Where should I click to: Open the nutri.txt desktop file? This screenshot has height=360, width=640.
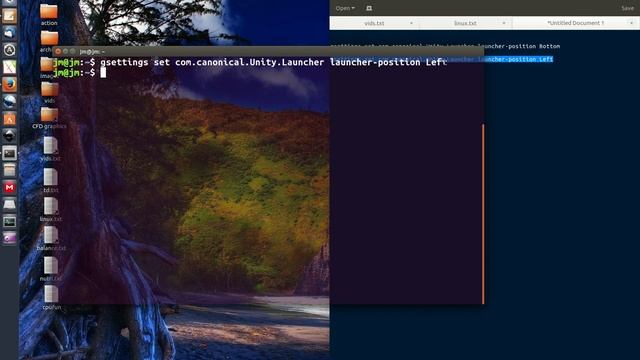point(51,269)
